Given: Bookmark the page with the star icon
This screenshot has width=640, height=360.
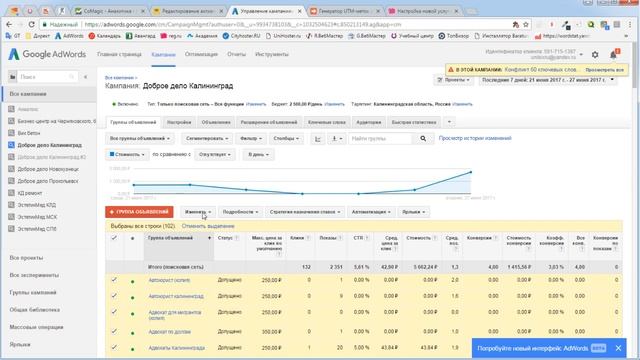Looking at the screenshot, I should [x=526, y=24].
